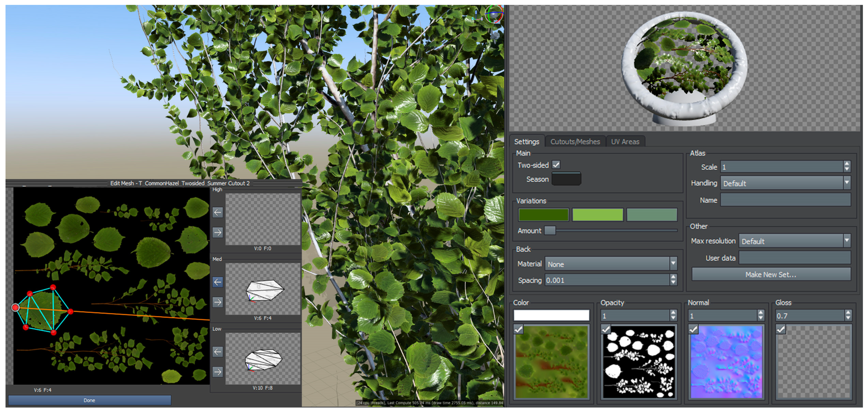Click the Atlas Name input field
Viewport: 868px width, 411px height.
[x=785, y=200]
